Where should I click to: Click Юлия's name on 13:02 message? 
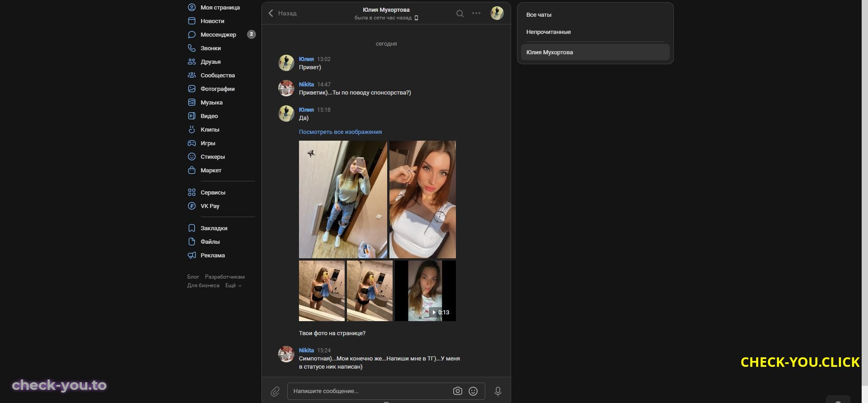pyautogui.click(x=306, y=59)
